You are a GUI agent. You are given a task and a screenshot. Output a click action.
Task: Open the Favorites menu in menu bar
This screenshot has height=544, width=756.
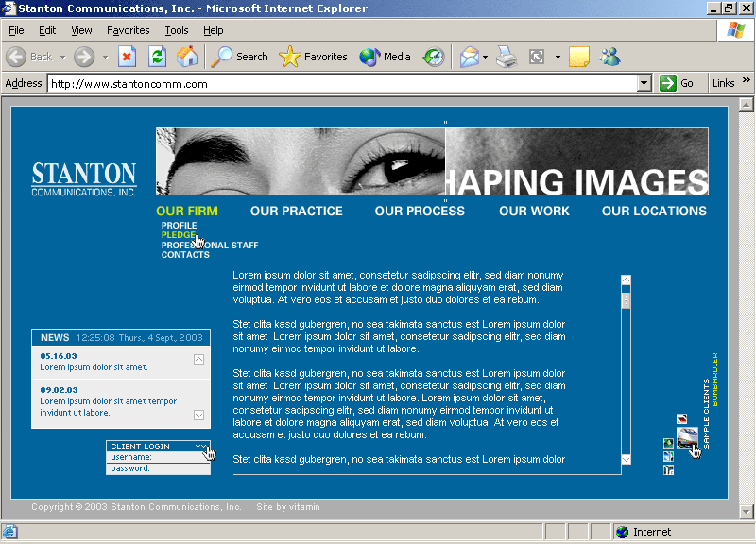128,30
